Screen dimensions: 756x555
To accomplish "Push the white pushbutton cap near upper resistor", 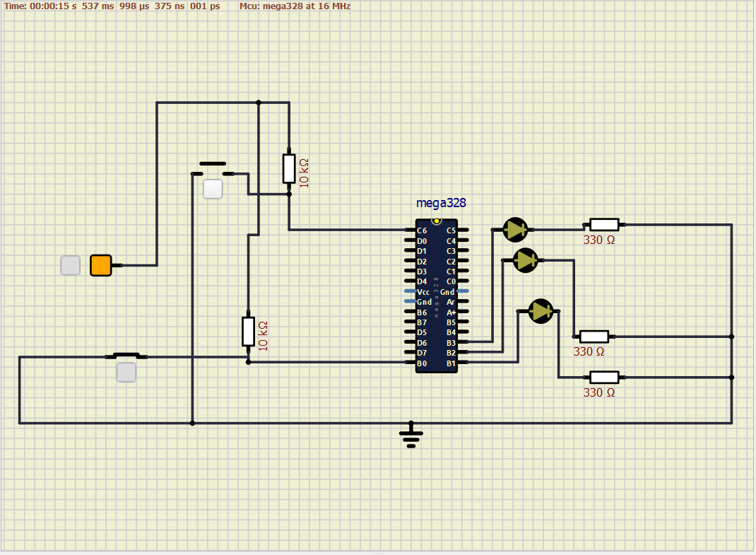I will [x=213, y=189].
